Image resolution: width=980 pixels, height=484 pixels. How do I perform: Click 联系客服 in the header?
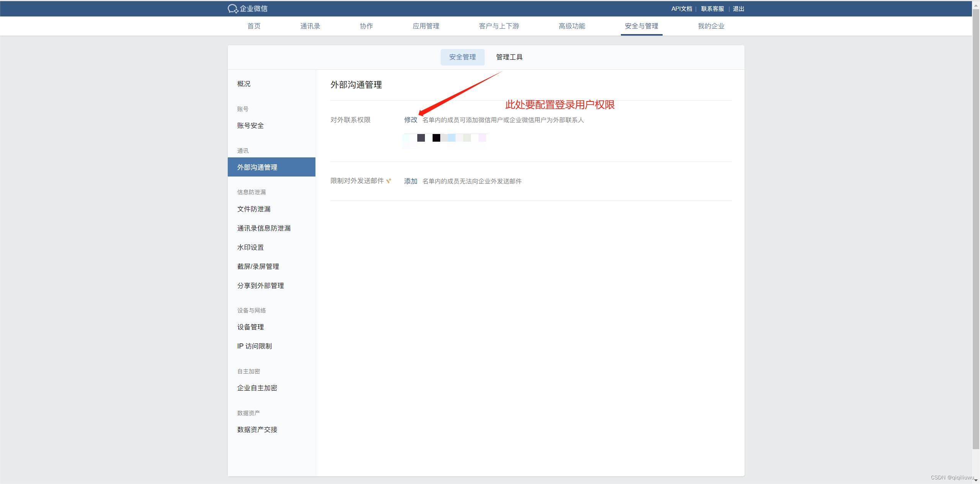click(712, 9)
